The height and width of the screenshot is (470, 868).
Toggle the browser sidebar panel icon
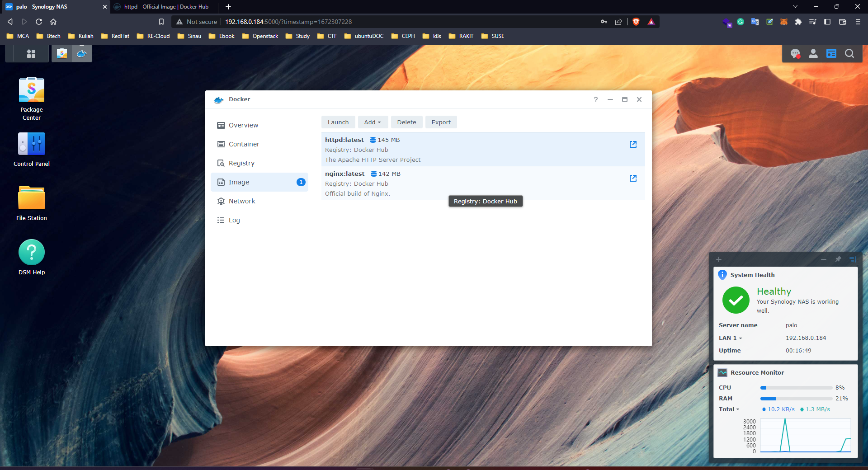tap(827, 22)
